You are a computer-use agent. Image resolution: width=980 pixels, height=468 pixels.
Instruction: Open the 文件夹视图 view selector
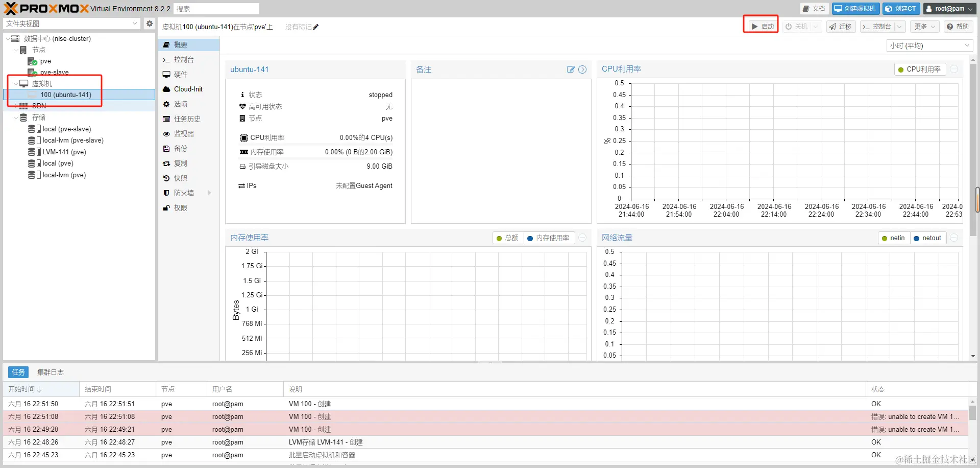click(x=71, y=24)
